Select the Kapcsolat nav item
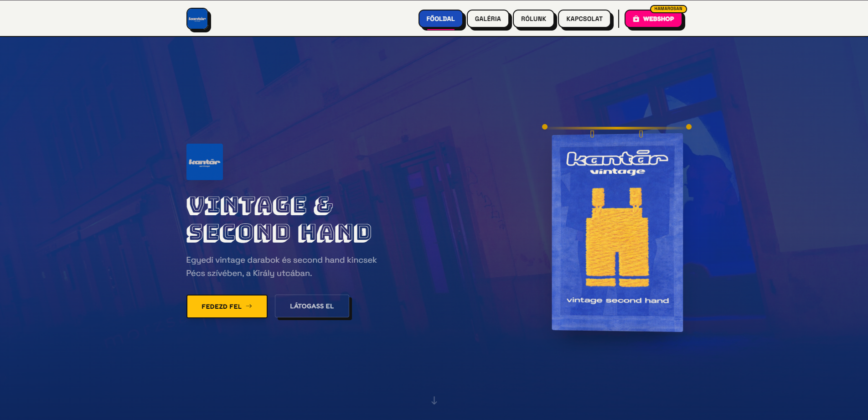The height and width of the screenshot is (420, 868). pyautogui.click(x=584, y=19)
